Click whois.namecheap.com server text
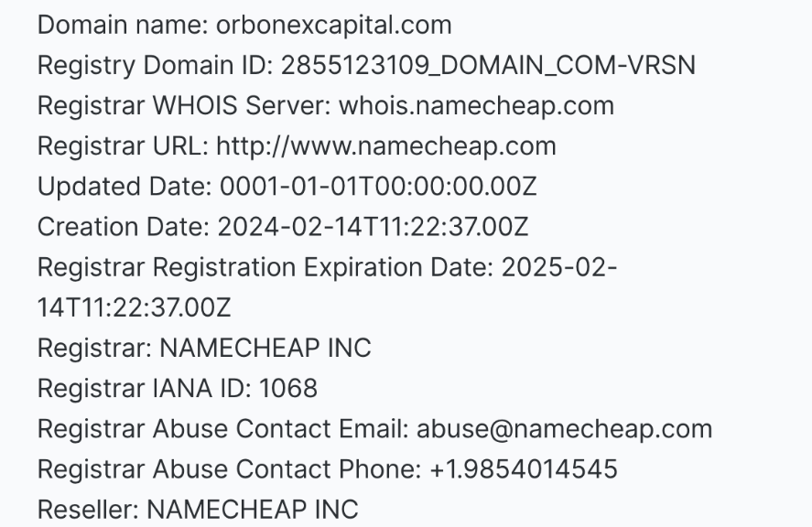 pos(476,106)
